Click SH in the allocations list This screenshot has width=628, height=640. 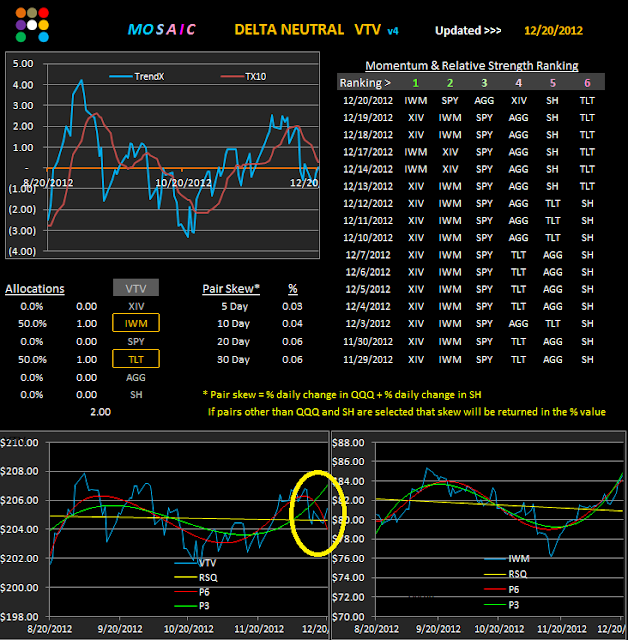click(x=136, y=395)
